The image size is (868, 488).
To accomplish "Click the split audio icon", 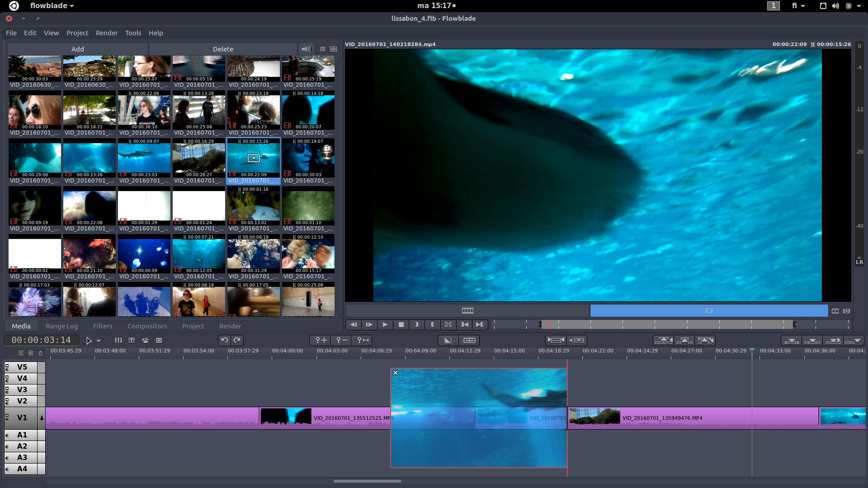I will (577, 340).
